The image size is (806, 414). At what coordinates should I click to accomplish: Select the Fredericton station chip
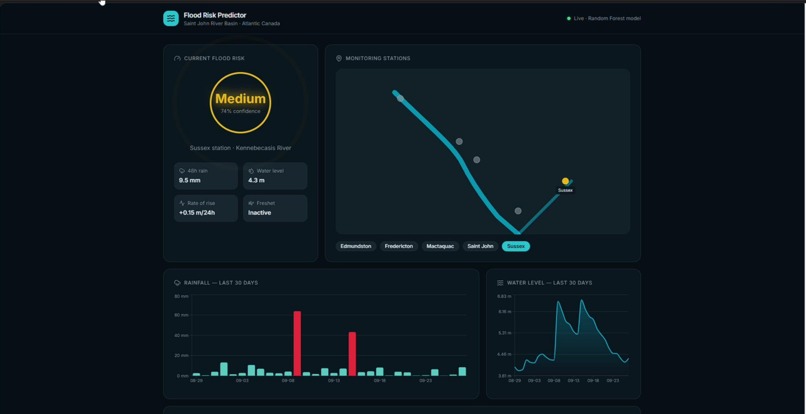coord(399,246)
